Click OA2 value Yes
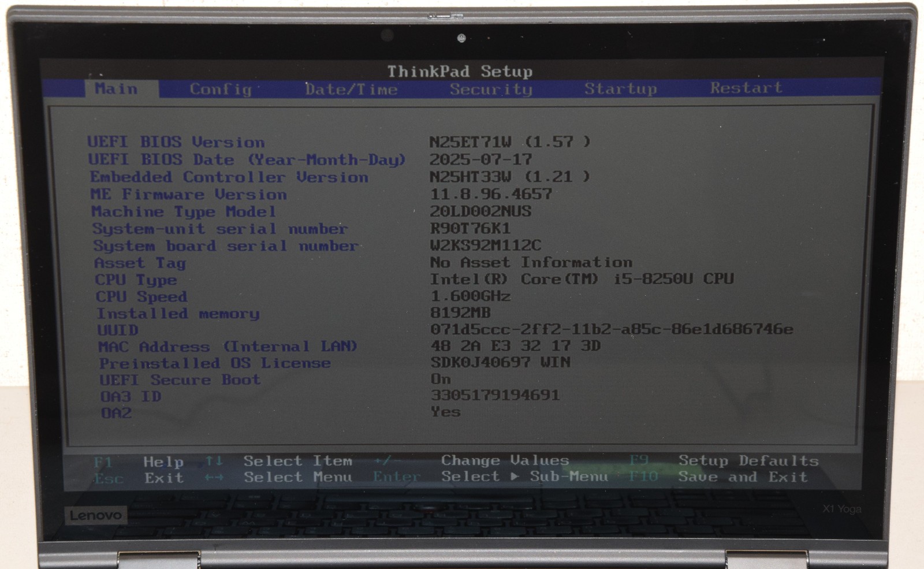The width and height of the screenshot is (924, 569). click(446, 412)
